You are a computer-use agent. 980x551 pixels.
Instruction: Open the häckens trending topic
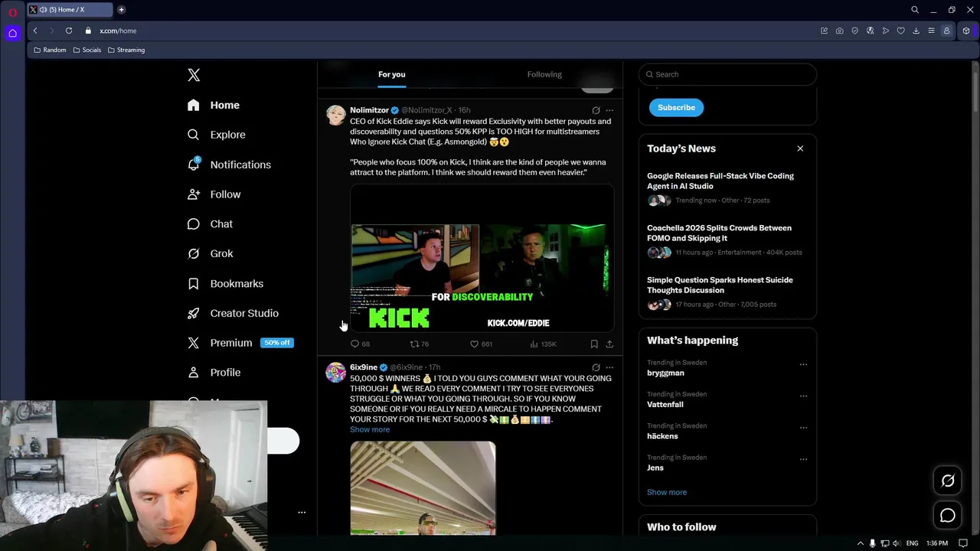662,436
